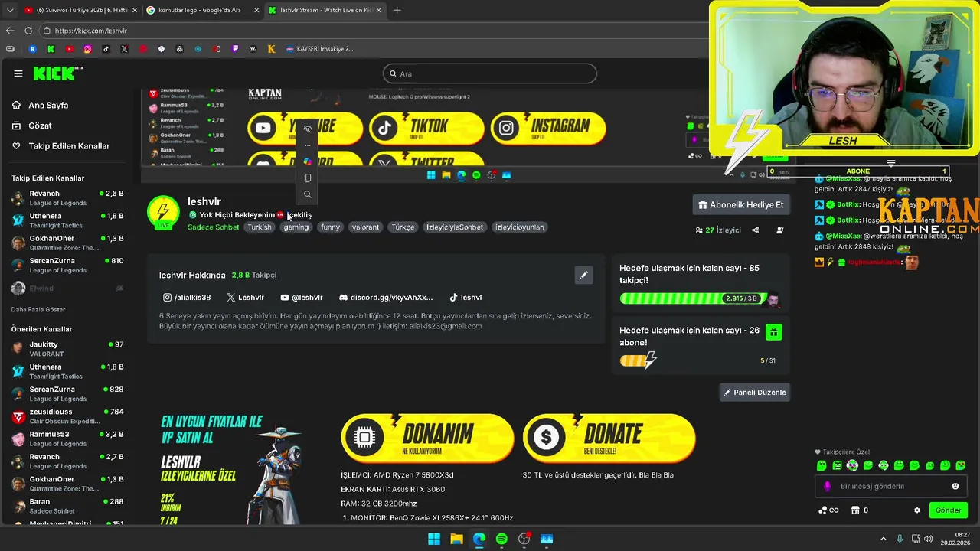Click the Instagram banner in stream preview

(548, 128)
